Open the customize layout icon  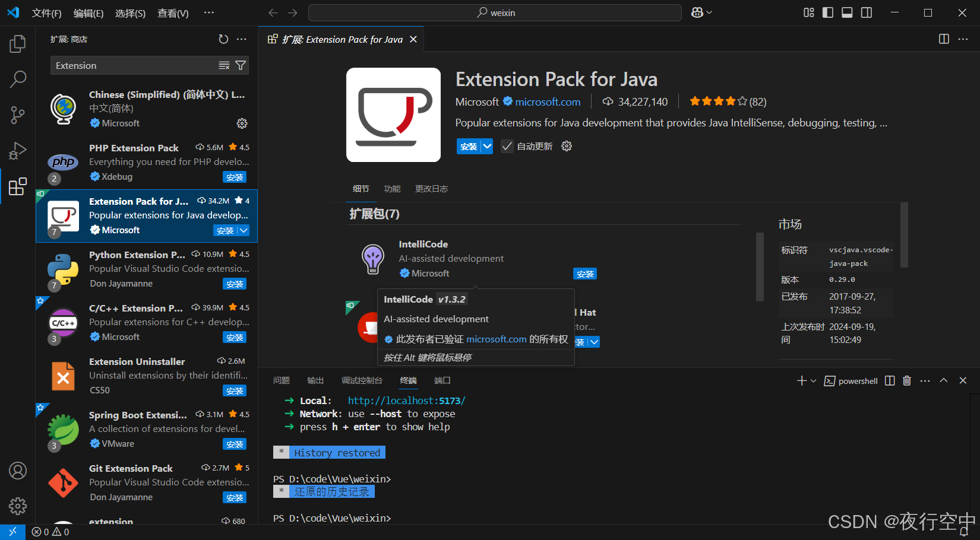coord(809,12)
